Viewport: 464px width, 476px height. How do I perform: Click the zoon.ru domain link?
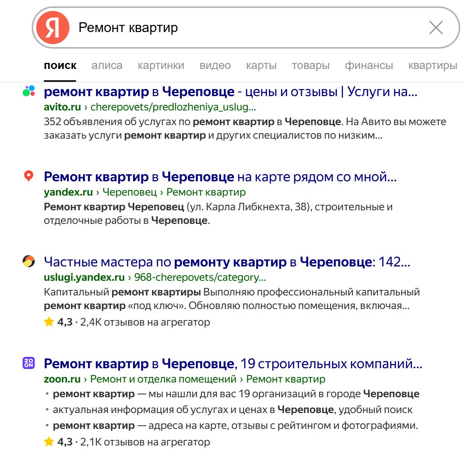click(62, 379)
